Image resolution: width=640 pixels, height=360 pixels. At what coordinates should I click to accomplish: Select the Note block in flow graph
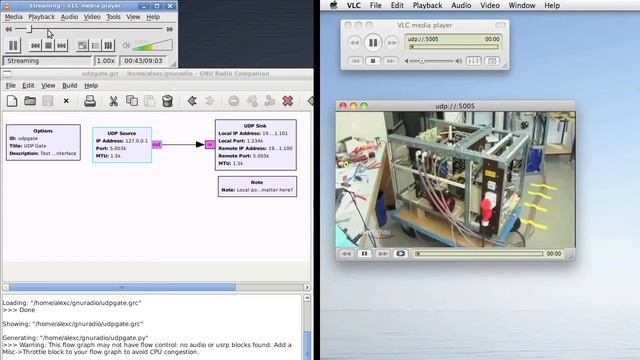click(x=257, y=186)
